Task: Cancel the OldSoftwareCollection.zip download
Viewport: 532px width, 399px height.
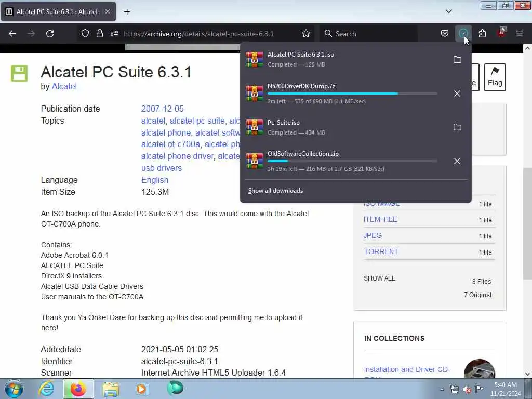Action: point(457,161)
